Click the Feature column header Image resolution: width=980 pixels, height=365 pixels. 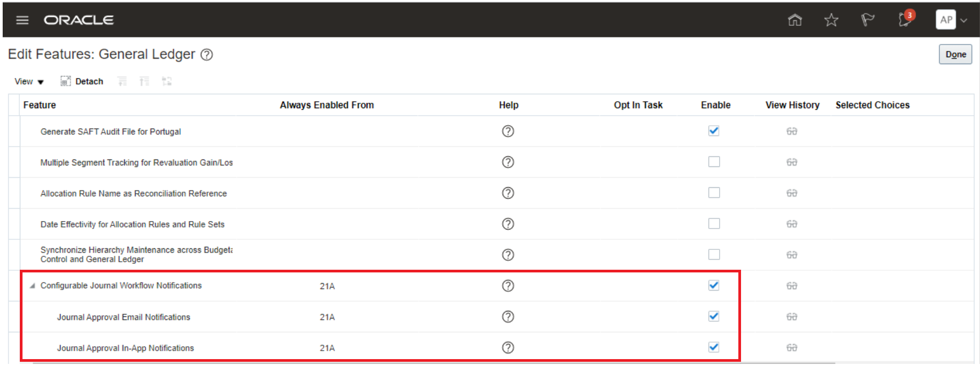click(x=40, y=105)
